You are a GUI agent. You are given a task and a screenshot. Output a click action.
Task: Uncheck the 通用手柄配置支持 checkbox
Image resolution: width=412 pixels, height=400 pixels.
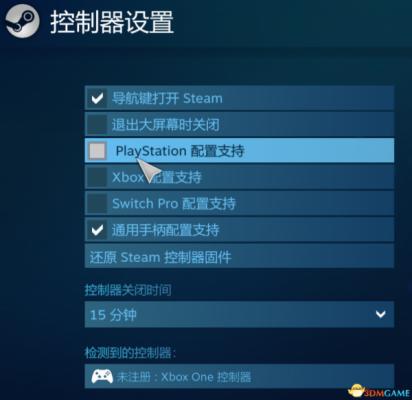[97, 230]
